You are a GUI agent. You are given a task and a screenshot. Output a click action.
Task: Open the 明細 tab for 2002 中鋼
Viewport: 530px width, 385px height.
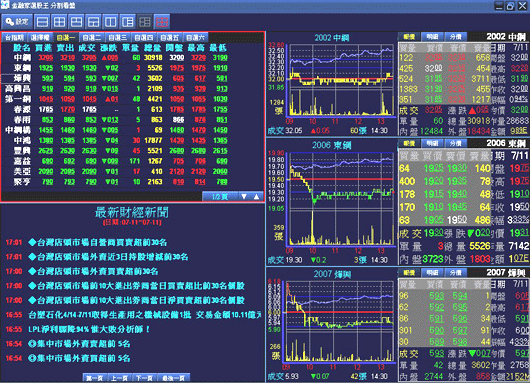click(x=432, y=37)
